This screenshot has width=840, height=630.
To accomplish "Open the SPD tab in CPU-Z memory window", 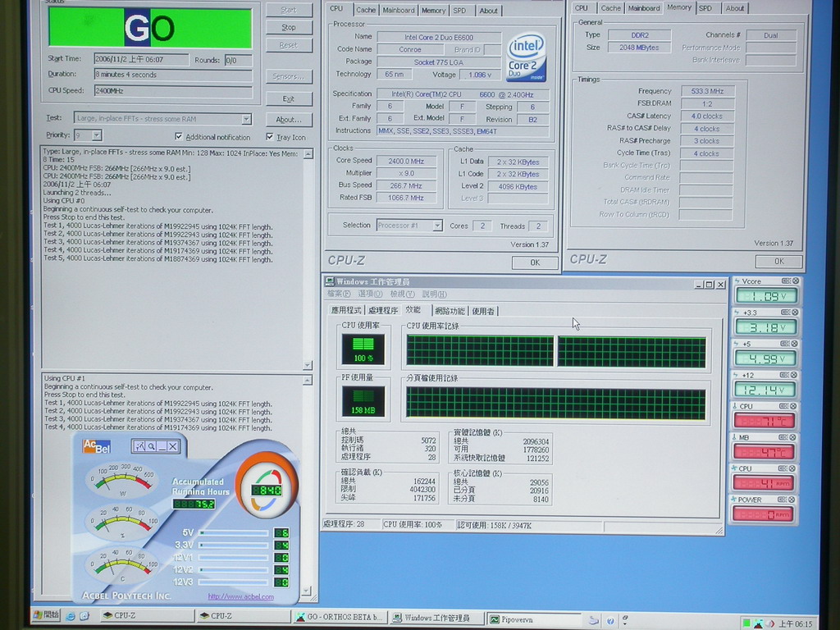I will (705, 8).
